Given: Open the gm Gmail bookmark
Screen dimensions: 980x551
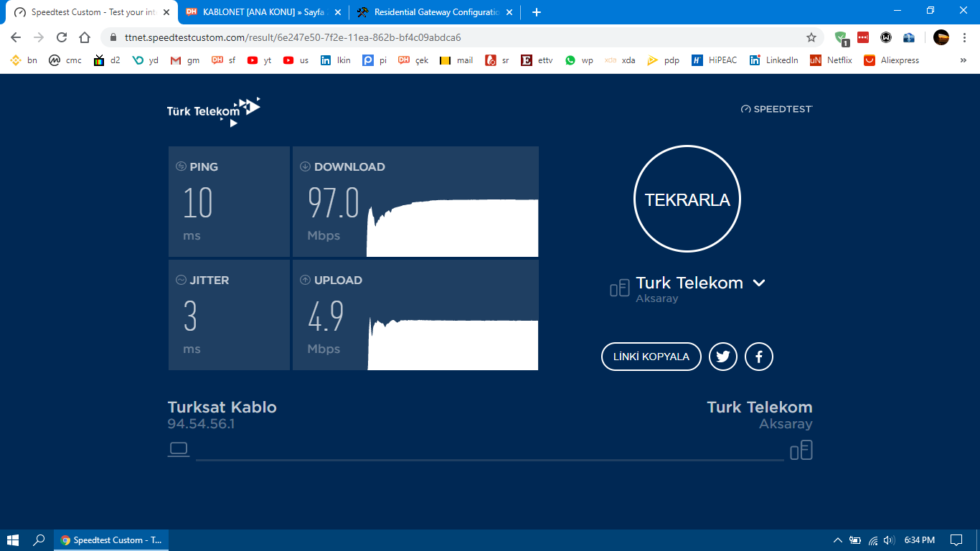Looking at the screenshot, I should (x=184, y=60).
